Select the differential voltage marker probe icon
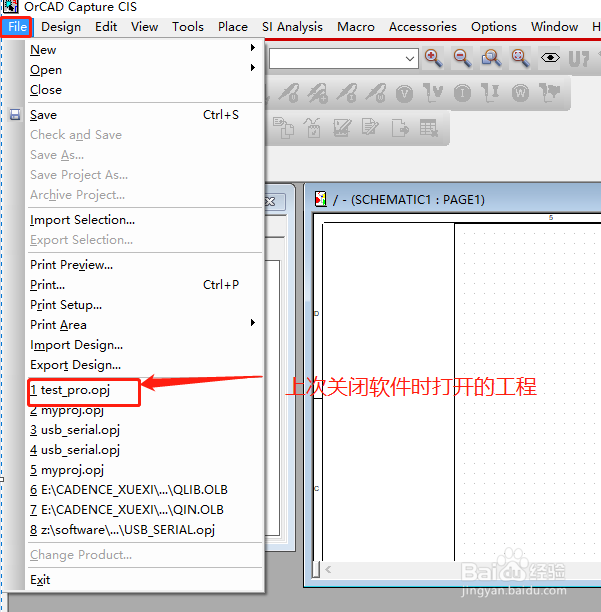The width and height of the screenshot is (601, 612). pos(318,93)
